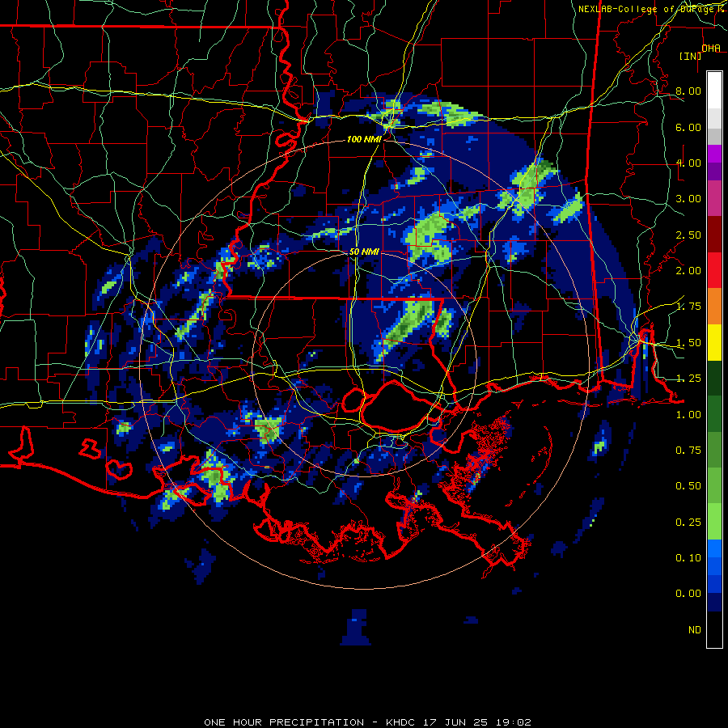Click the '6.00' legend value
This screenshot has width=728, height=728.
pyautogui.click(x=688, y=127)
